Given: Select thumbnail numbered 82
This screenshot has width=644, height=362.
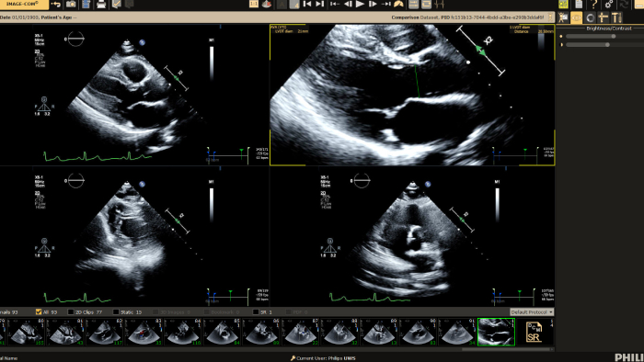Looking at the screenshot, I should coord(105,332).
